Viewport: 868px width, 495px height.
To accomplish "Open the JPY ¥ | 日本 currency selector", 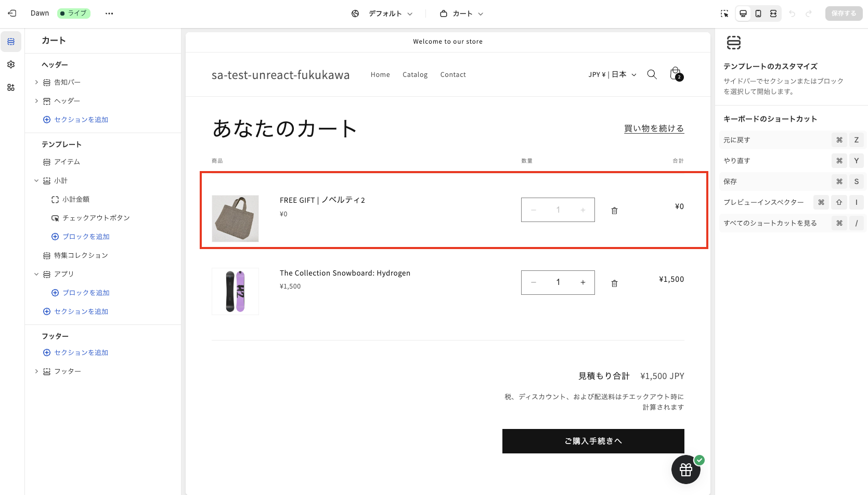I will pos(612,74).
